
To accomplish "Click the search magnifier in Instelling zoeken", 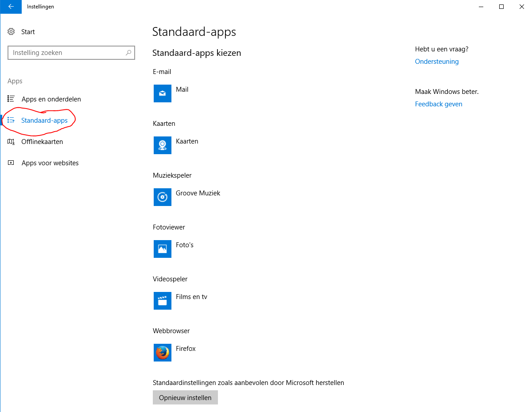I will point(128,52).
